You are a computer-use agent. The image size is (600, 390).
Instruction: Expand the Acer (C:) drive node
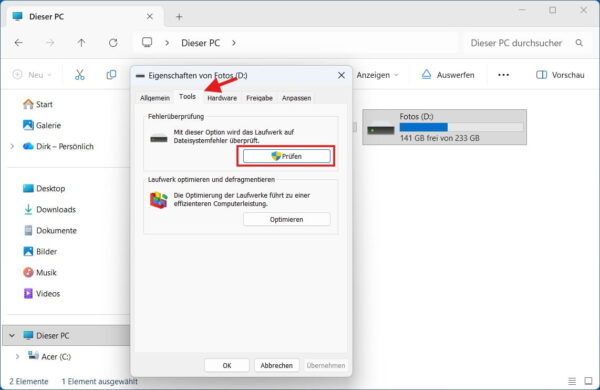click(17, 356)
